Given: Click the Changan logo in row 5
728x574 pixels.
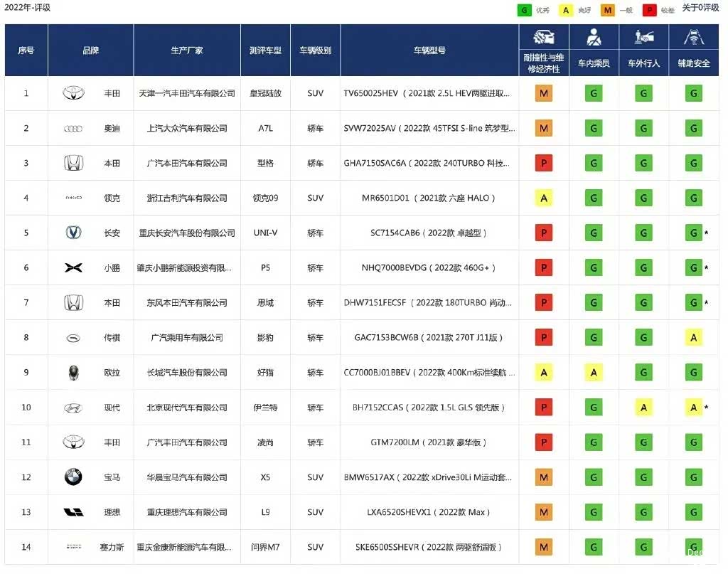Looking at the screenshot, I should tap(73, 233).
